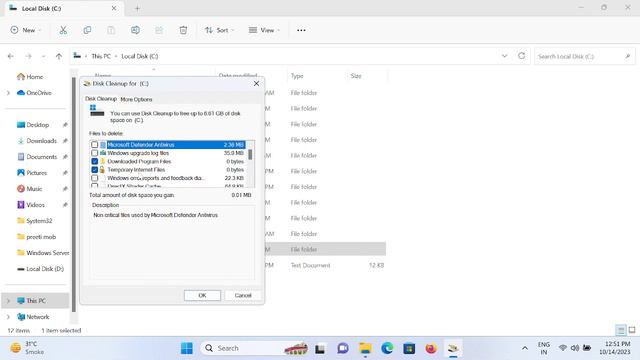Click the Share icon in Explorer toolbar
This screenshot has width=640, height=360.
tap(159, 30)
